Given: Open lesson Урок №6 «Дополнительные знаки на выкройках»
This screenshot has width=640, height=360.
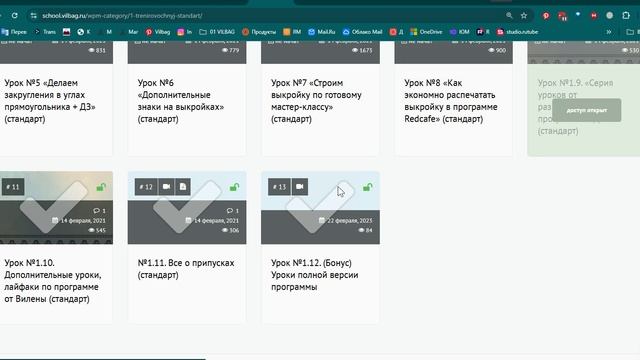Looking at the screenshot, I should (180, 101).
